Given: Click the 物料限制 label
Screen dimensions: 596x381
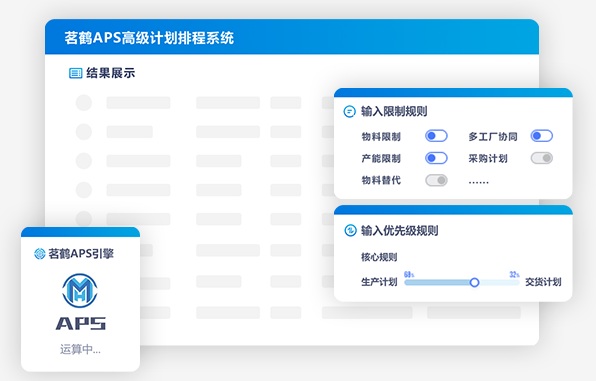Looking at the screenshot, I should click(x=381, y=136).
